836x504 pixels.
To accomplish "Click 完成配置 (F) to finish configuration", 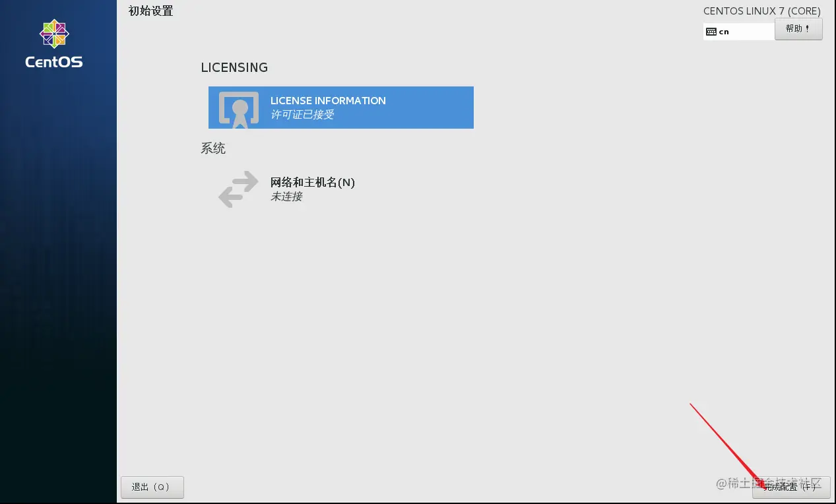I will click(789, 486).
